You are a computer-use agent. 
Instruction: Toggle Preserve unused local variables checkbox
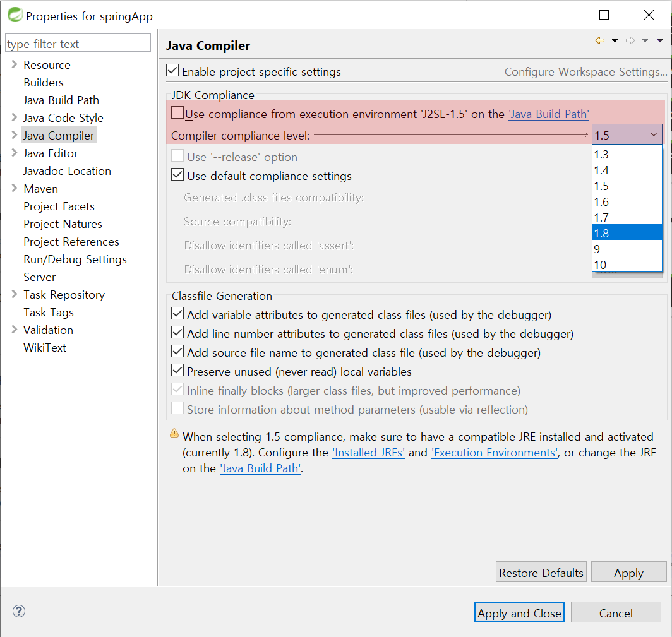click(x=177, y=370)
